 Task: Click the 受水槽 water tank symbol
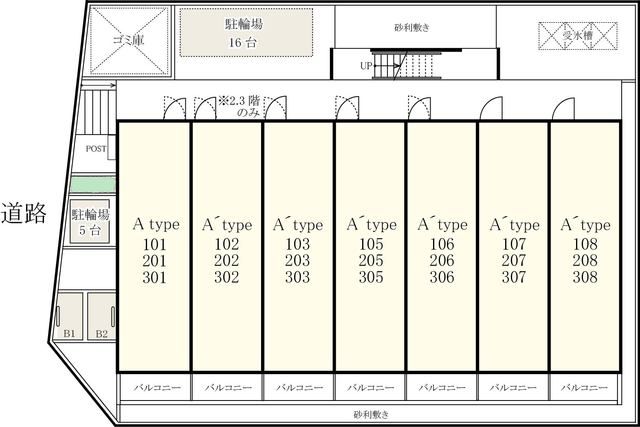click(x=578, y=36)
